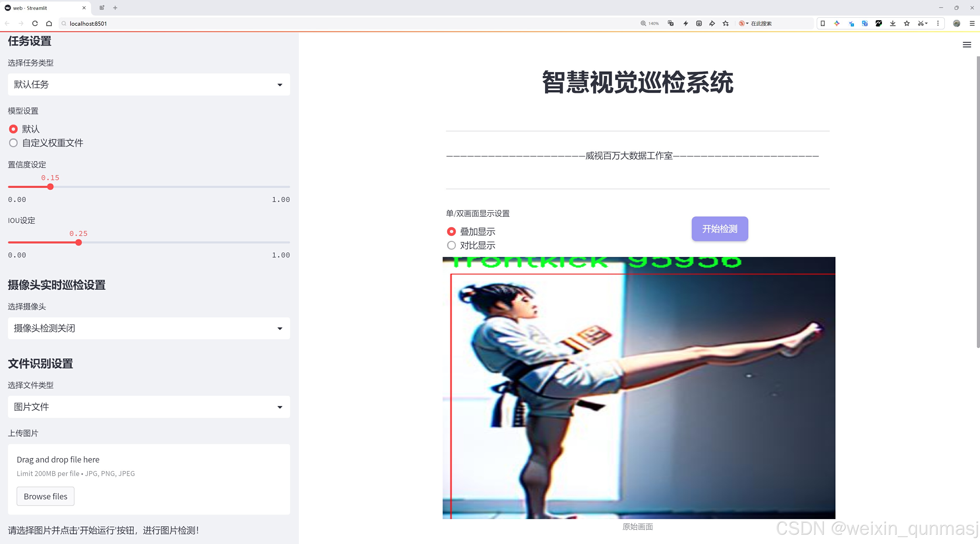The image size is (980, 544).
Task: Click the share arrow icon
Action: 712,24
